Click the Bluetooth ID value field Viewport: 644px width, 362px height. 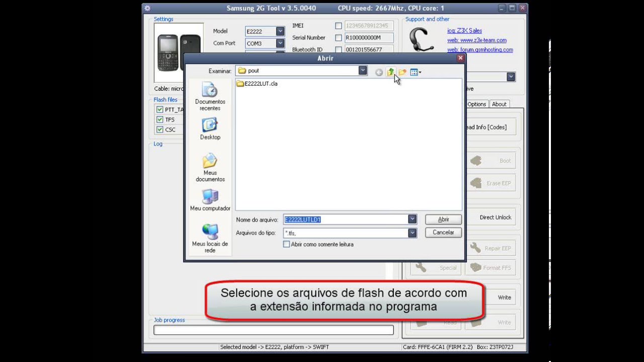click(x=369, y=50)
